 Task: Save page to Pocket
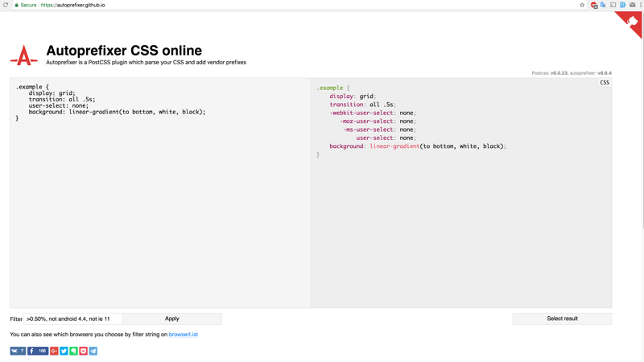(x=83, y=351)
